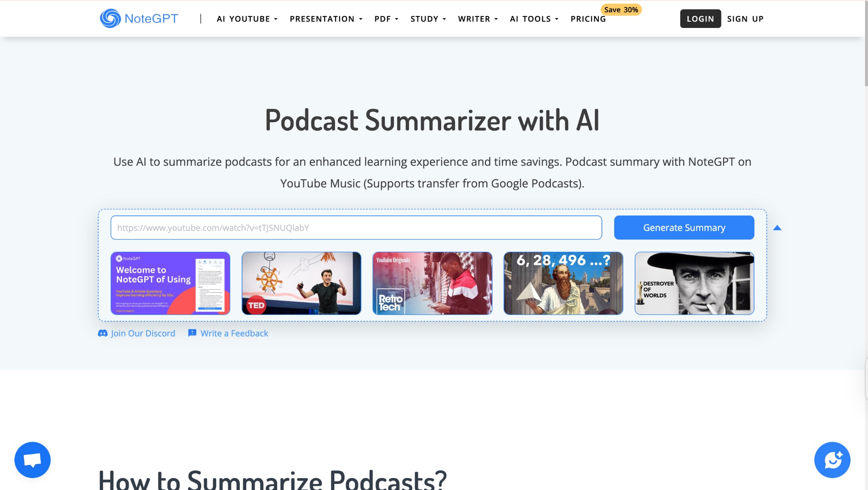Click the NoteGPT swirl logo icon
868x490 pixels.
[110, 19]
